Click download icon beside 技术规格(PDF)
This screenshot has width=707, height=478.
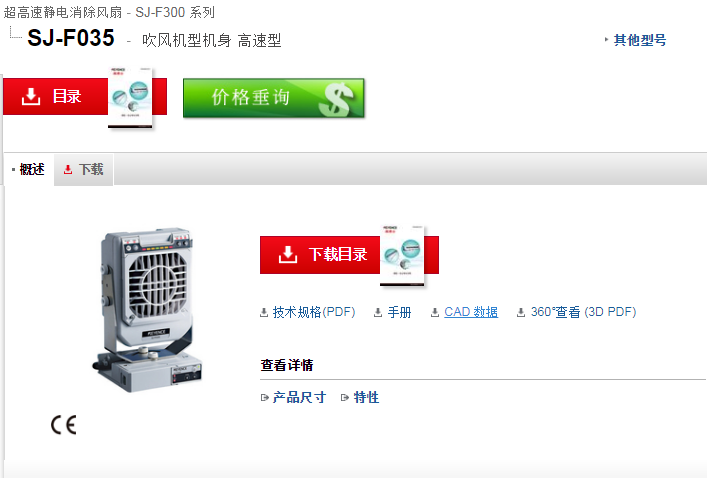click(x=264, y=313)
